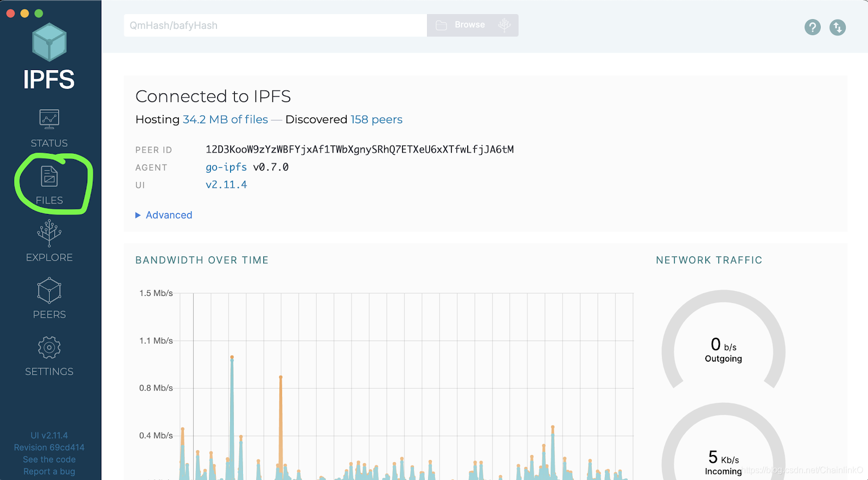Click the Connected to IPFS heading
This screenshot has width=868, height=480.
[x=213, y=96]
